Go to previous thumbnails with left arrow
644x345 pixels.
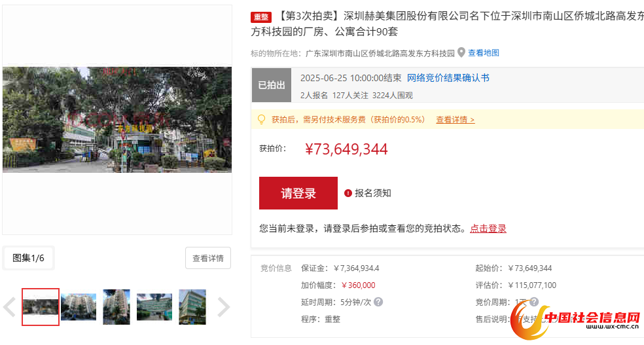pyautogui.click(x=10, y=307)
